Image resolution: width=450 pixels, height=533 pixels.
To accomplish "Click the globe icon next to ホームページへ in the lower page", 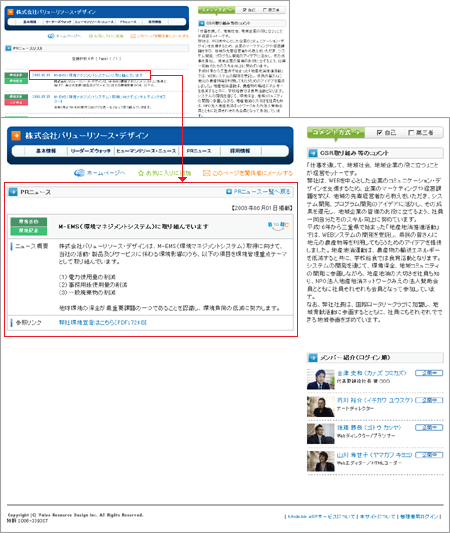I will pos(79,173).
